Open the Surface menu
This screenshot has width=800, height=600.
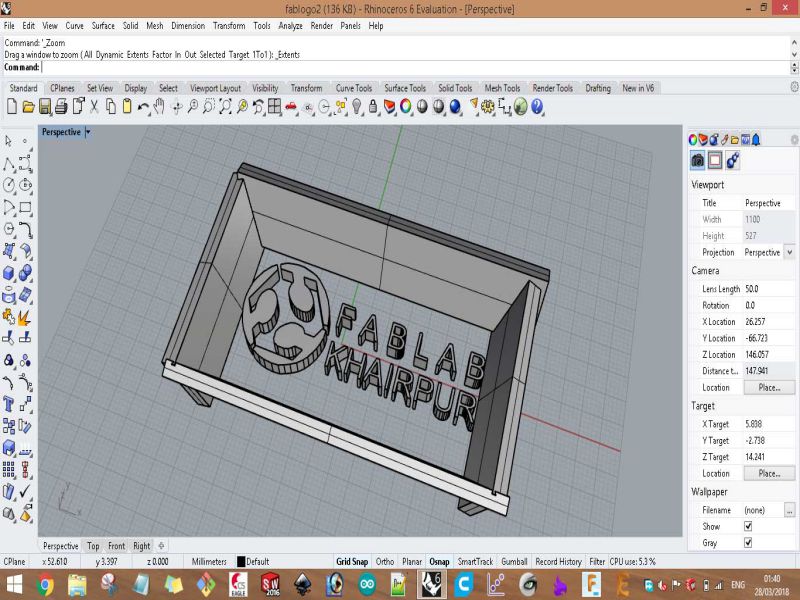(x=103, y=25)
